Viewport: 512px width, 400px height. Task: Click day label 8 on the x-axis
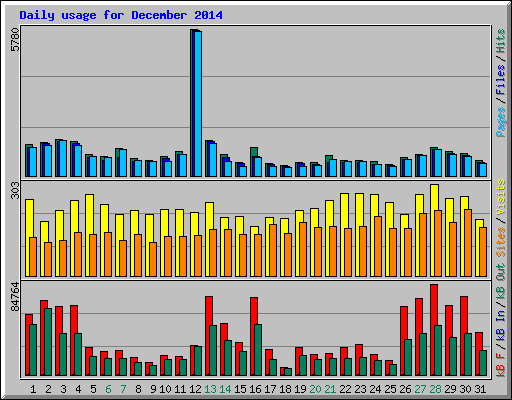click(138, 389)
